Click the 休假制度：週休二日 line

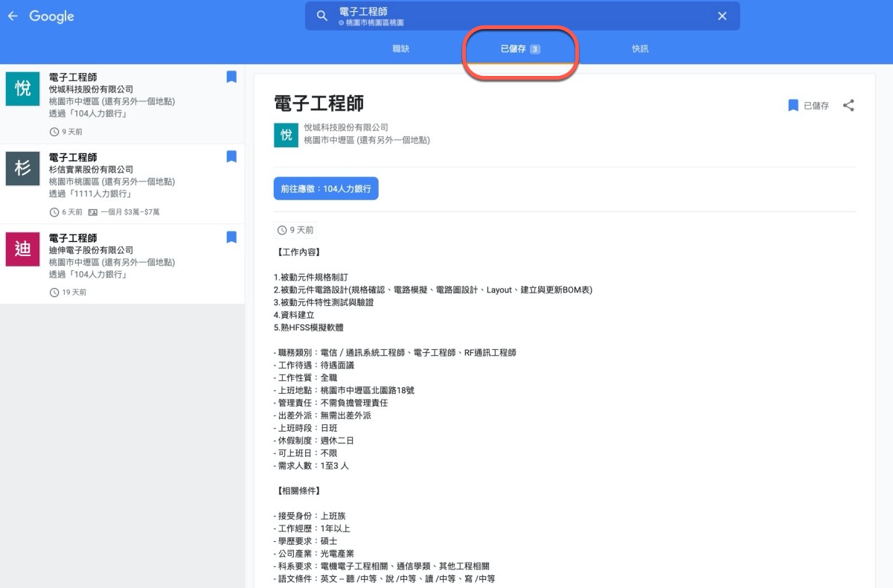click(x=314, y=441)
